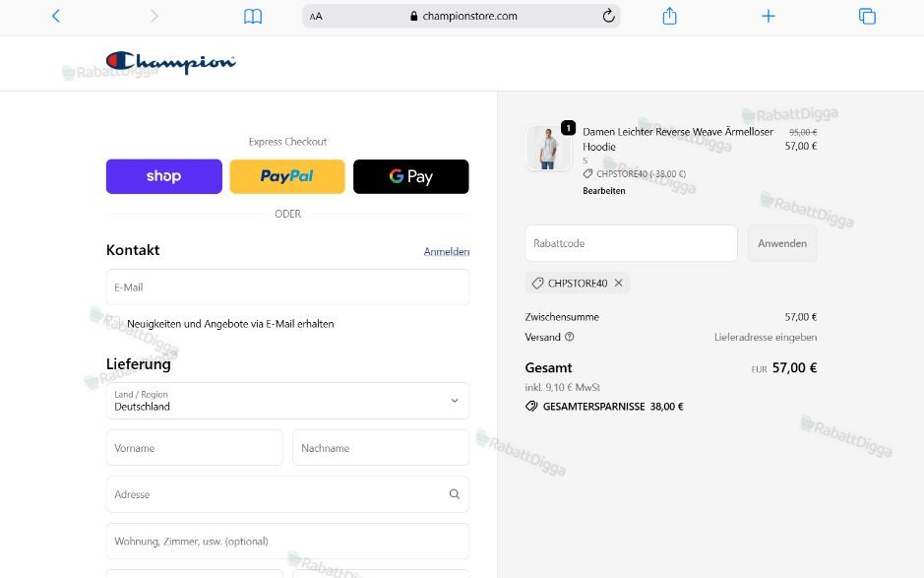Click the Lieferung section heading
The height and width of the screenshot is (578, 924).
[x=139, y=364]
